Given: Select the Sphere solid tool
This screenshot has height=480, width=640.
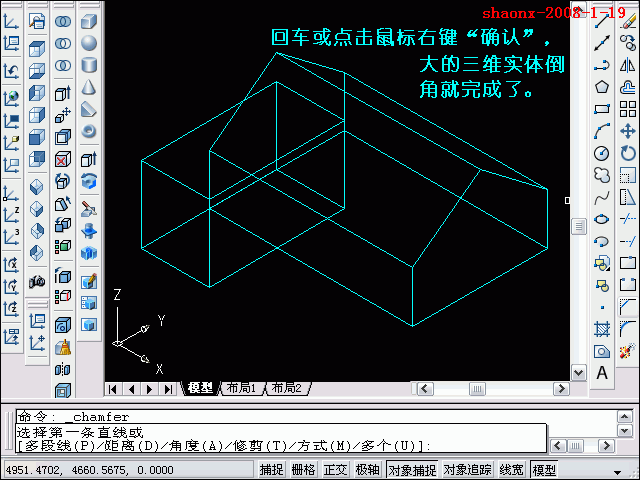Looking at the screenshot, I should point(89,43).
